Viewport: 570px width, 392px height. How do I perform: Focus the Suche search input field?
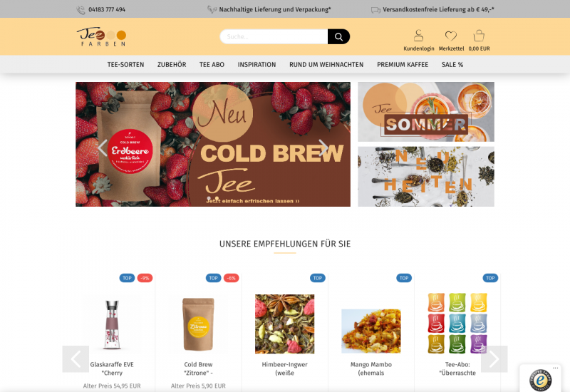pyautogui.click(x=274, y=37)
